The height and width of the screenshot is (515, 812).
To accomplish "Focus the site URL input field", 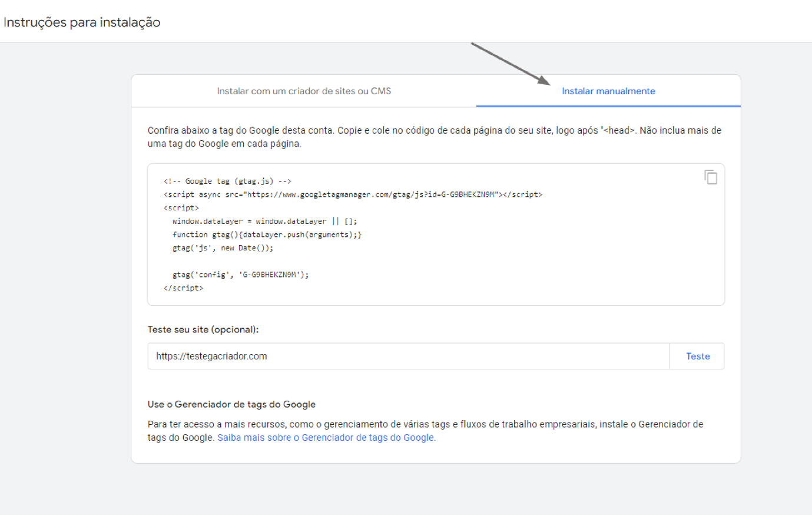I will coord(409,356).
